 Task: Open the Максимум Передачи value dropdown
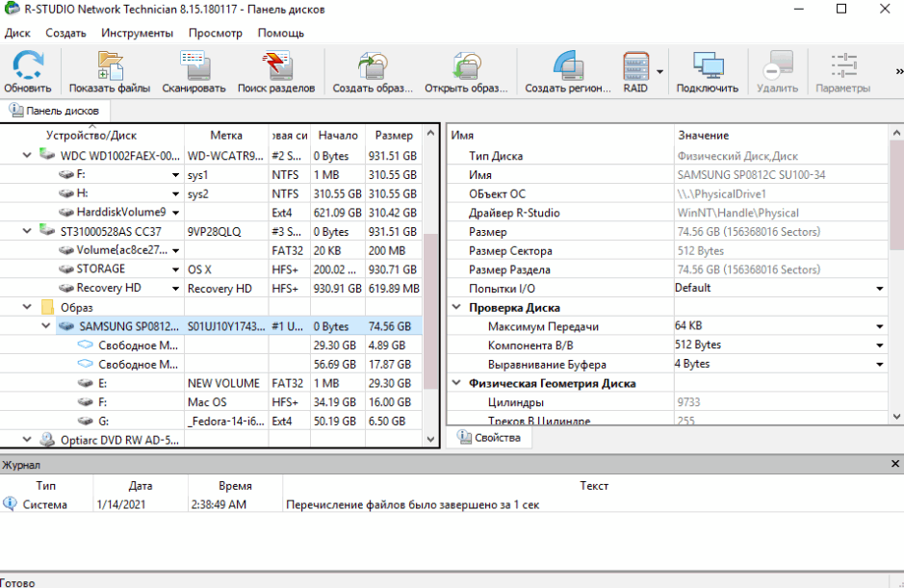coord(880,326)
